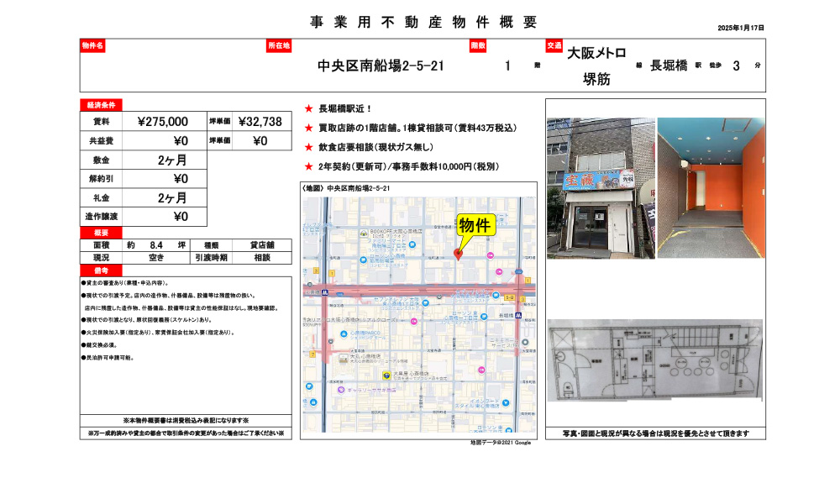Select the BOOKOFF store icon on the map
The image size is (840, 504).
click(x=362, y=234)
